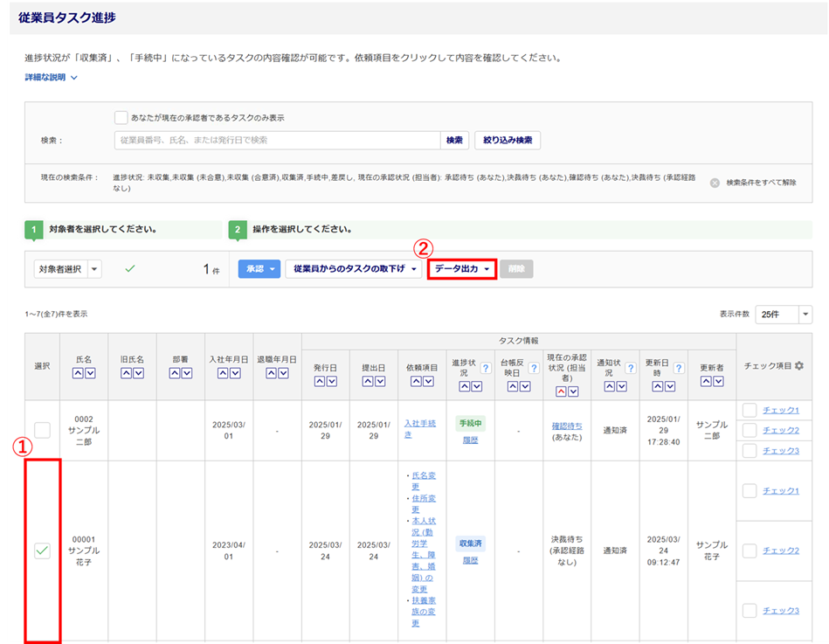Image resolution: width=829 pixels, height=644 pixels.
Task: Tick the チェック1 checkbox for サンプル二郎
Action: 750,410
